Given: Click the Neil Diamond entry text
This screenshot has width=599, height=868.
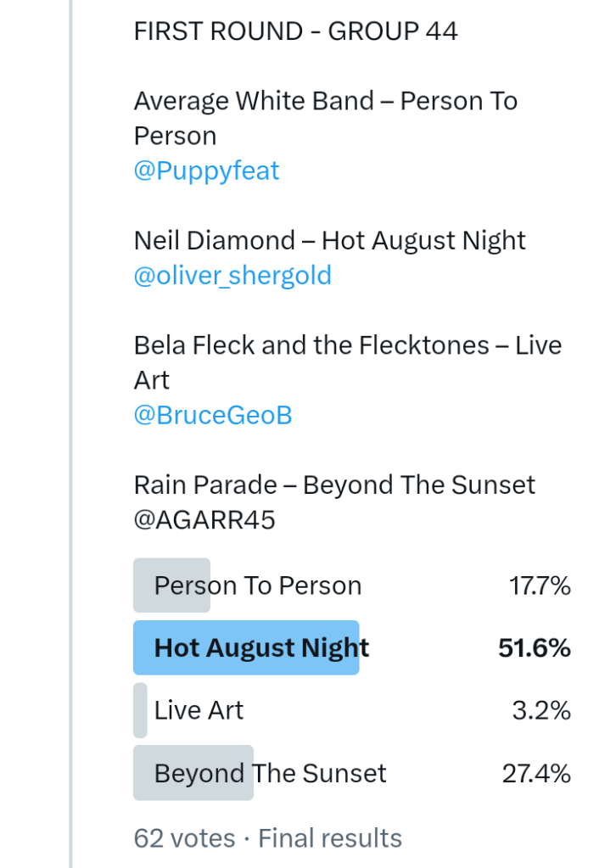Looking at the screenshot, I should click(x=329, y=240).
